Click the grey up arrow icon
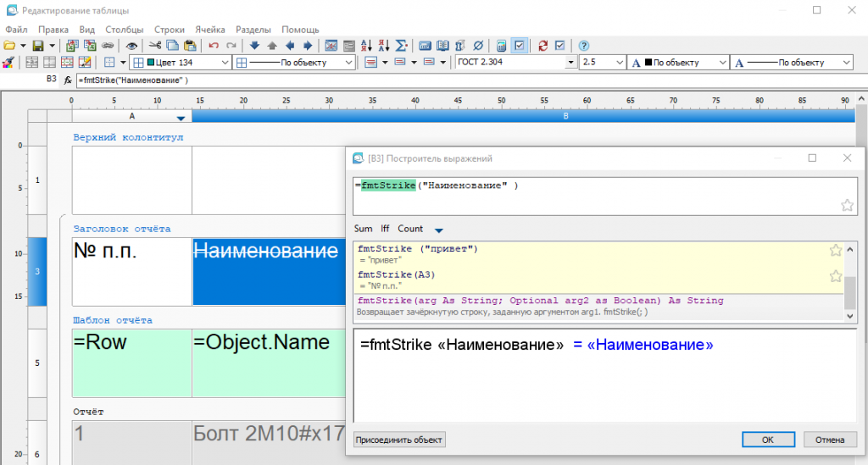 272,46
